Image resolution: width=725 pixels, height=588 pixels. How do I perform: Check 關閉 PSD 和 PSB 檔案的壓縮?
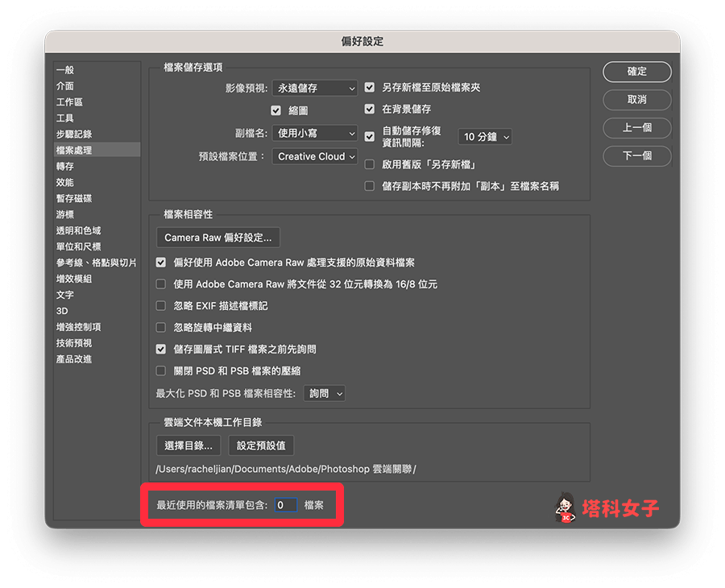(x=161, y=371)
